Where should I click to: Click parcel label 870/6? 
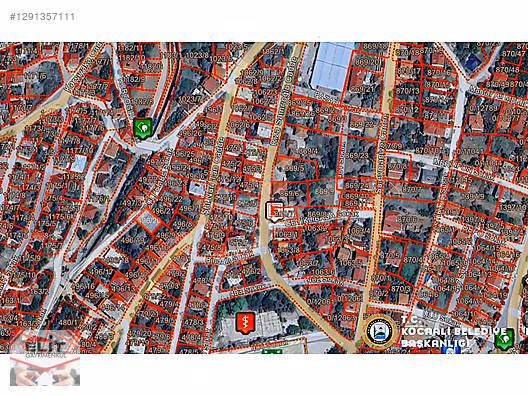pos(407,219)
